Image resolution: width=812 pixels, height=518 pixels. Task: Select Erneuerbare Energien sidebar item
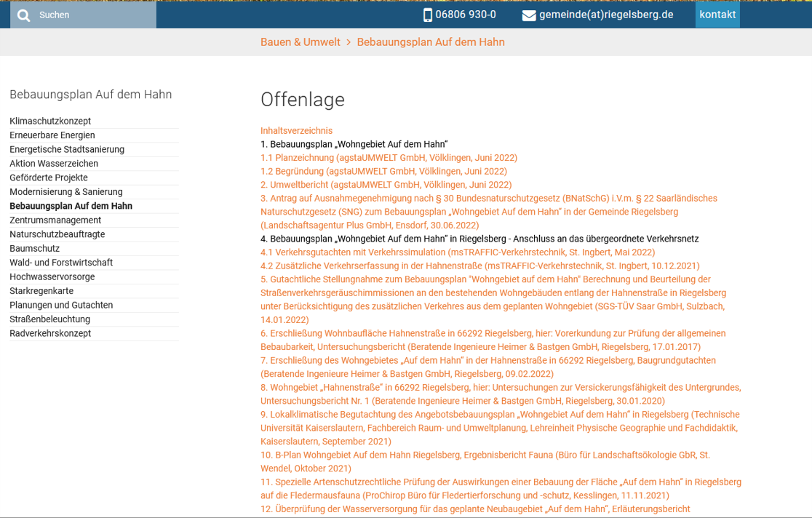pos(52,135)
